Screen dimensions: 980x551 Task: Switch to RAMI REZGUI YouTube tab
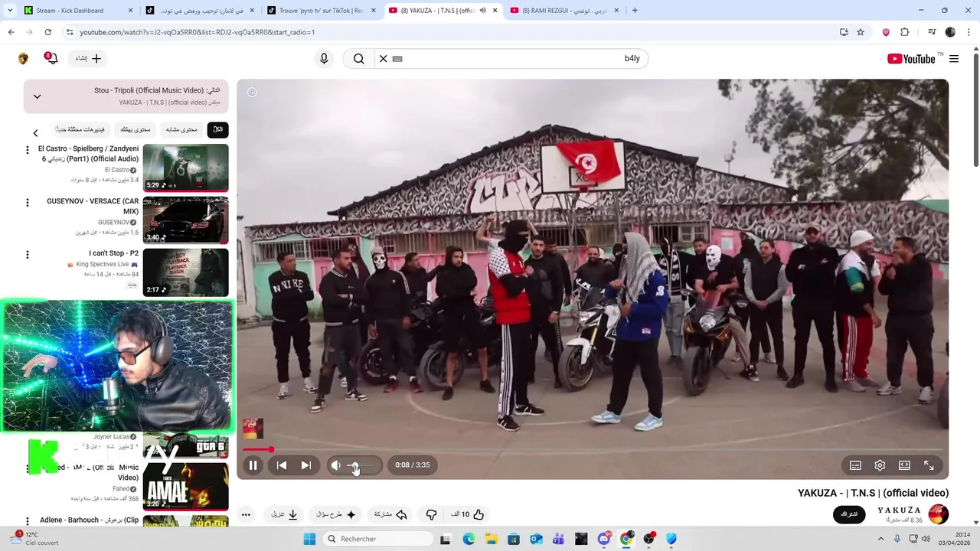(x=567, y=11)
